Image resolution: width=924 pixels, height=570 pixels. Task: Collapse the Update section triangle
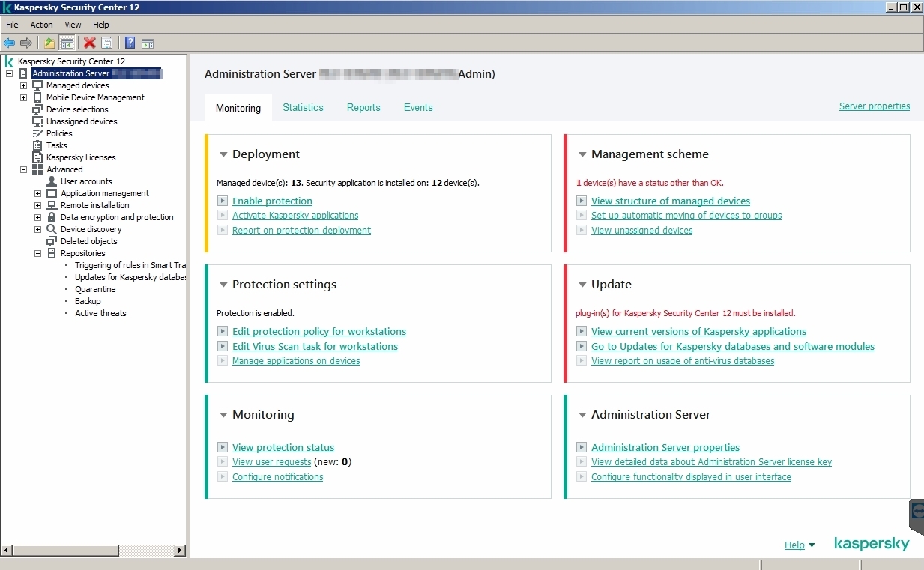point(582,285)
